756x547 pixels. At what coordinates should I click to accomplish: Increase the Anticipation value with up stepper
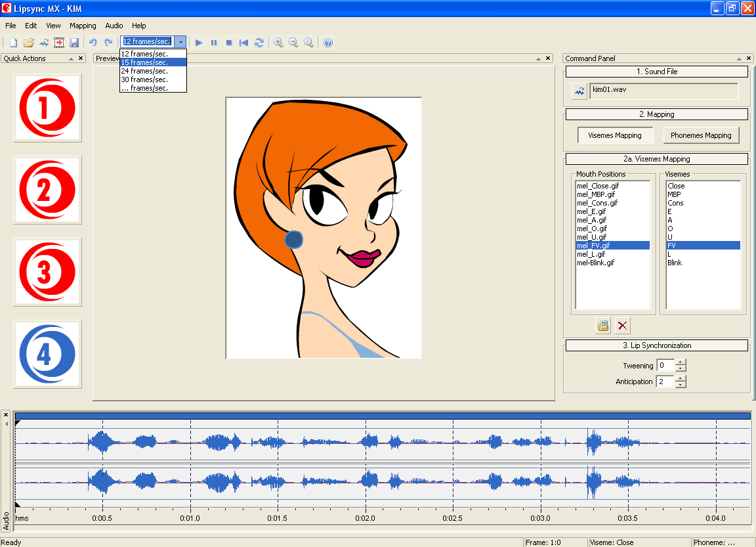point(681,378)
